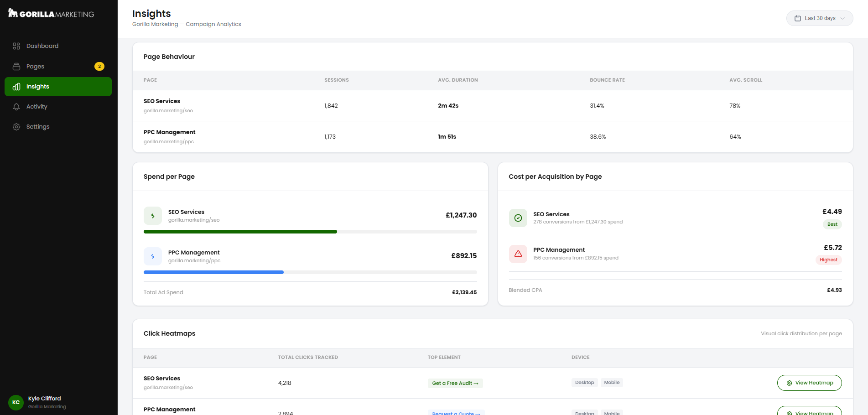Click the £892.15 spend amount
868x415 pixels.
(x=464, y=256)
